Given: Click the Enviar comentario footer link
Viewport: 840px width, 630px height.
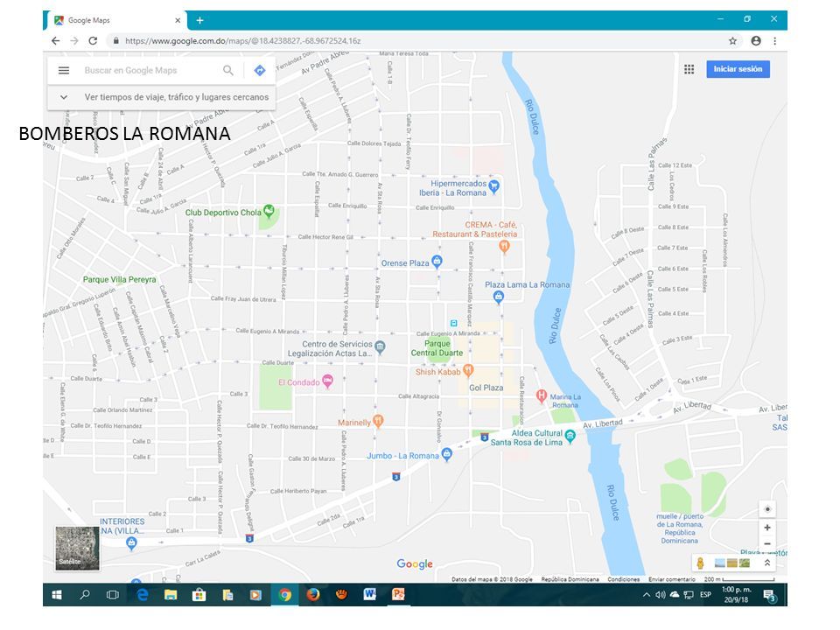Looking at the screenshot, I should tap(672, 579).
